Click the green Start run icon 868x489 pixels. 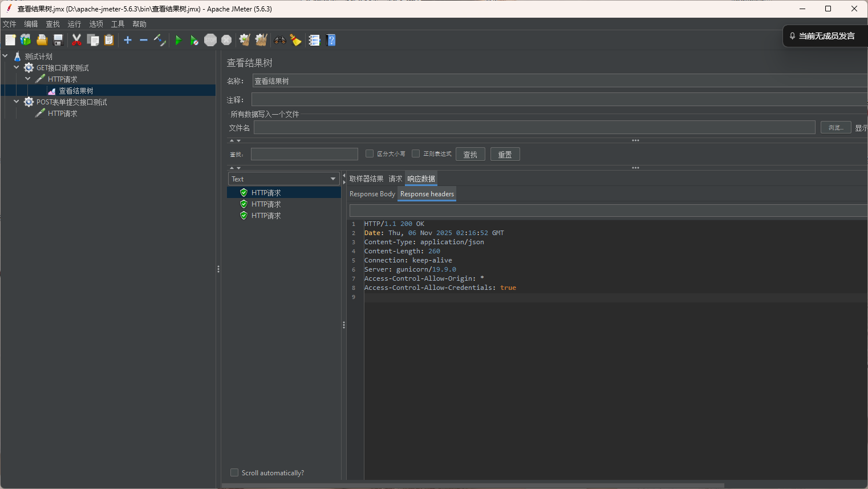[178, 40]
